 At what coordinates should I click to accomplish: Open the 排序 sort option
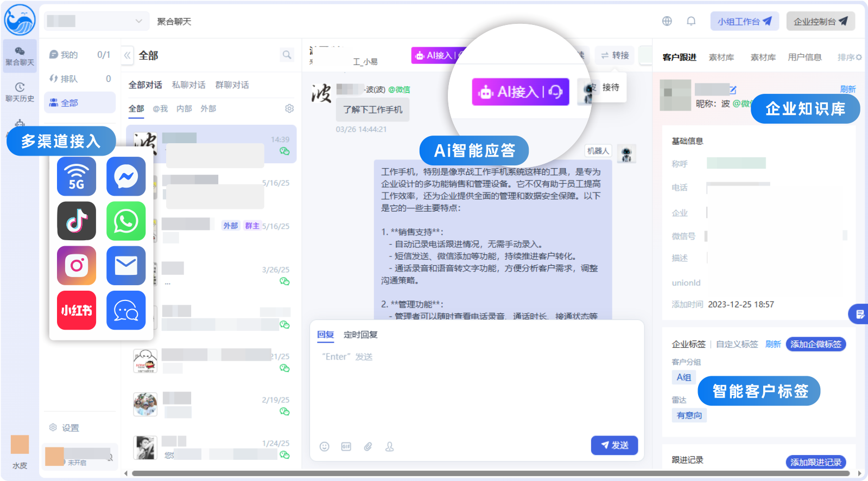click(849, 57)
